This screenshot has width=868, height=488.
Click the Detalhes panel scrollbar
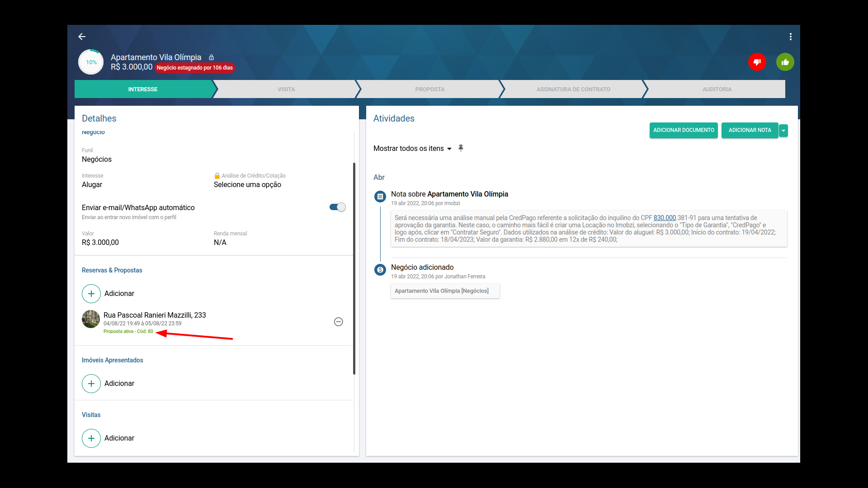[x=354, y=268]
